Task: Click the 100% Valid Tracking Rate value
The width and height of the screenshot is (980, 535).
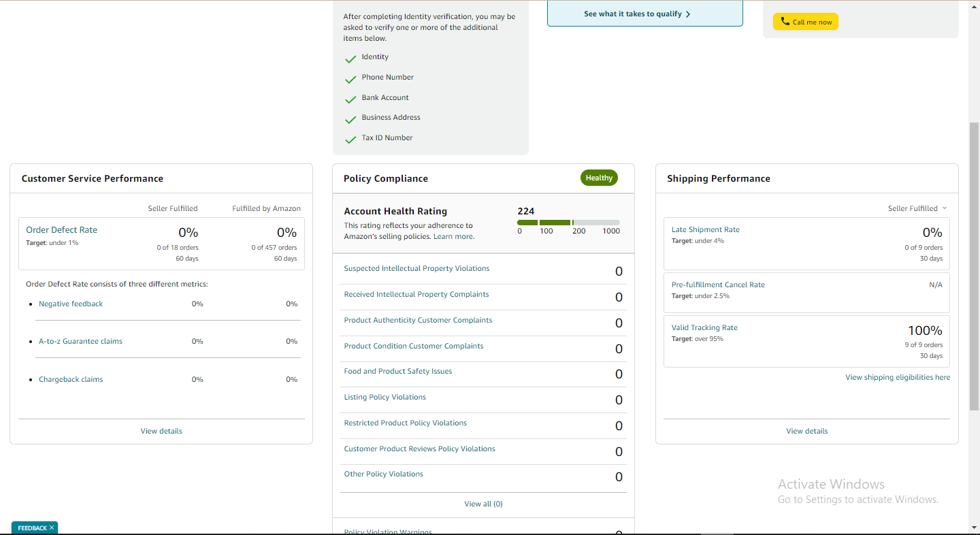Action: click(925, 331)
